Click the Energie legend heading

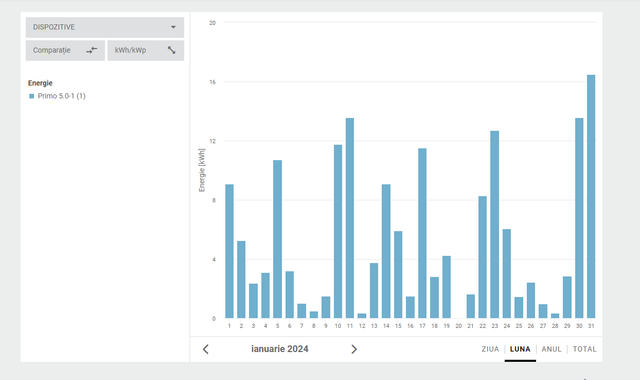coord(40,83)
